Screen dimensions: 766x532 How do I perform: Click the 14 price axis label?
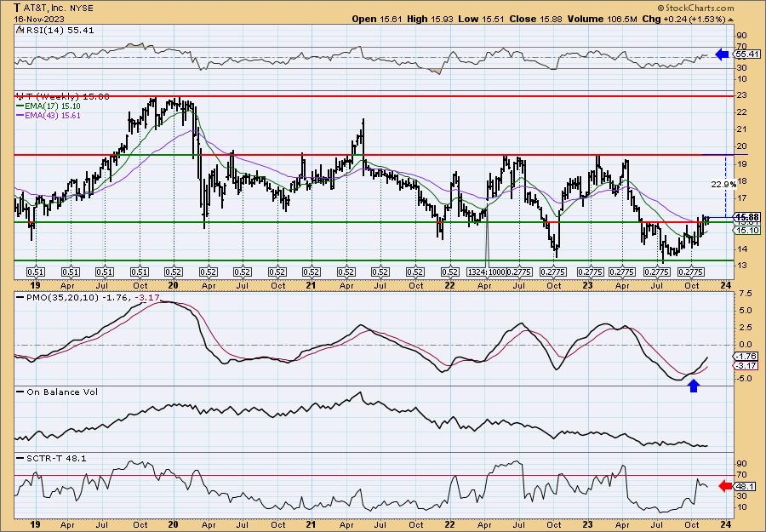coord(741,249)
